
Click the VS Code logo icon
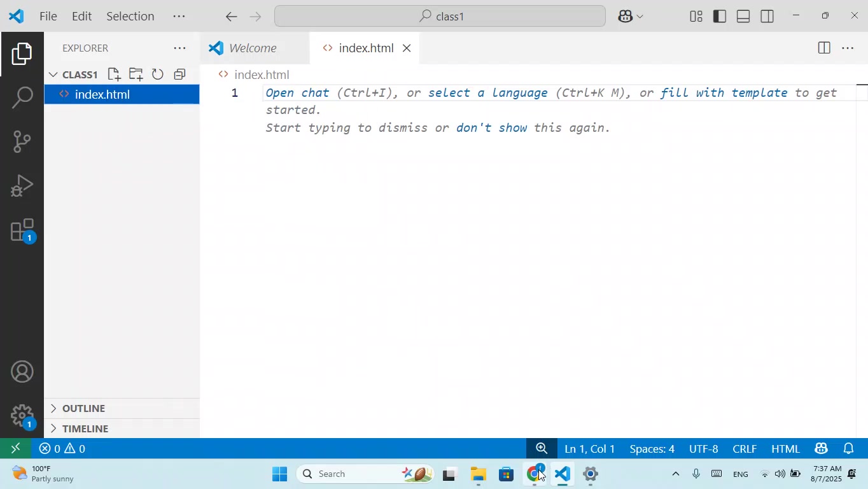tap(17, 16)
